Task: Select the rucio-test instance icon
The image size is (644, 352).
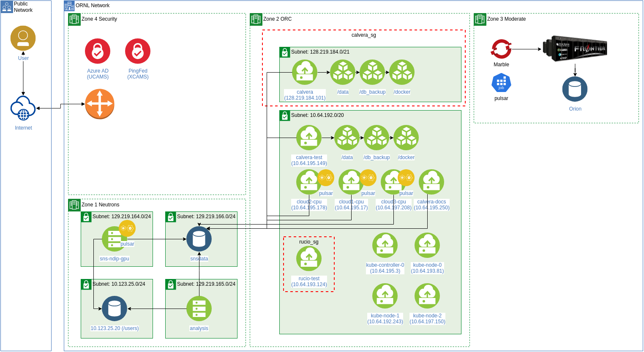Action: (x=309, y=258)
